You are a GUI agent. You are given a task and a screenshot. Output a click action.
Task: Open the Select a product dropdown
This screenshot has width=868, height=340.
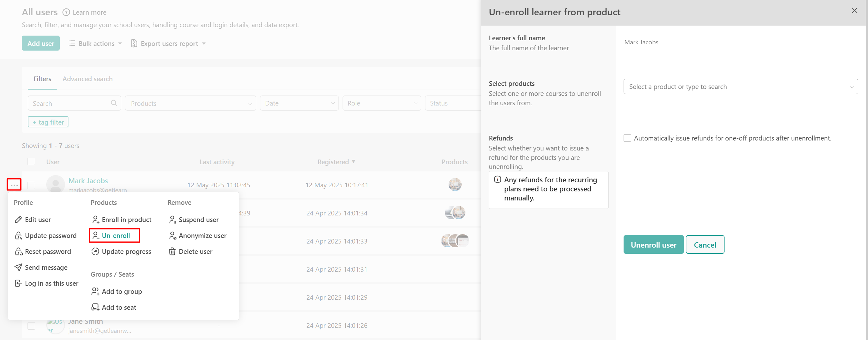coord(740,86)
